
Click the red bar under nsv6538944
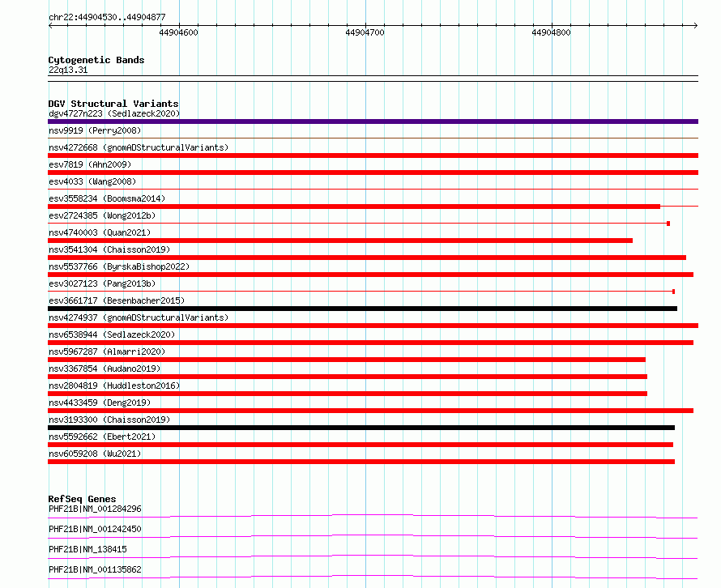370,343
